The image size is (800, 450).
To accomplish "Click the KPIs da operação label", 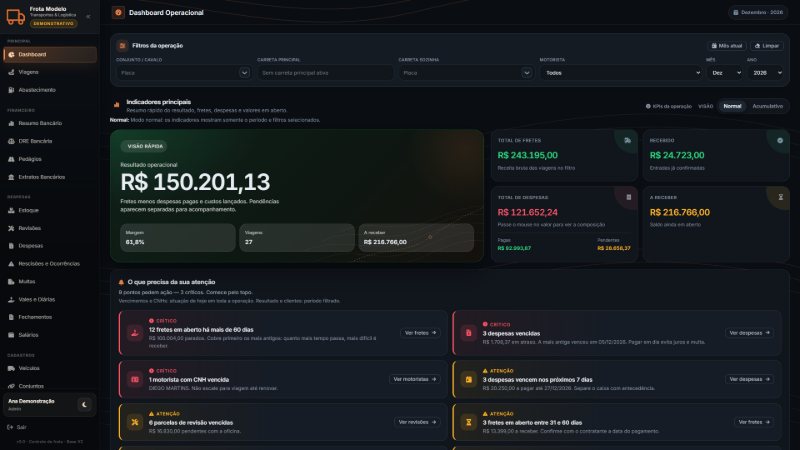I will 669,106.
